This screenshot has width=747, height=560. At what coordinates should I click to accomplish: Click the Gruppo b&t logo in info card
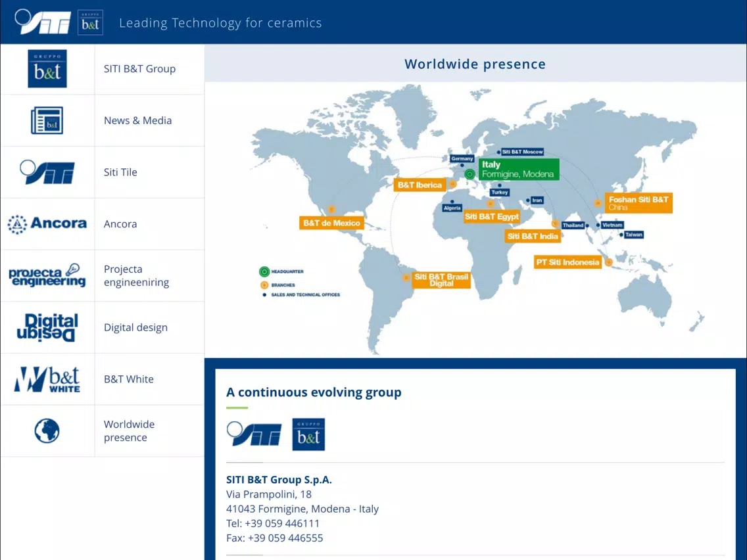point(308,434)
